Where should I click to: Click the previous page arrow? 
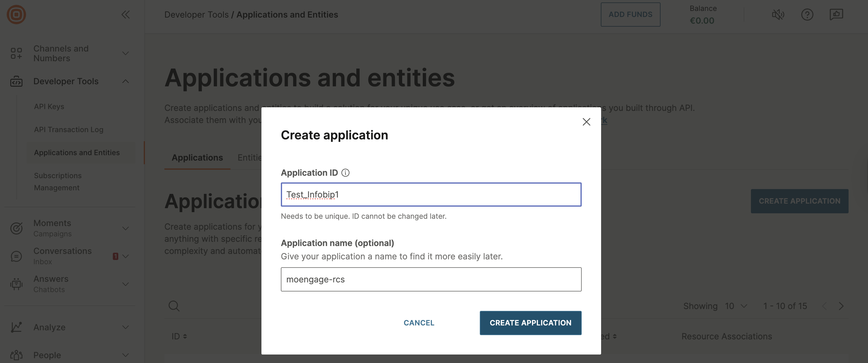[x=824, y=306]
